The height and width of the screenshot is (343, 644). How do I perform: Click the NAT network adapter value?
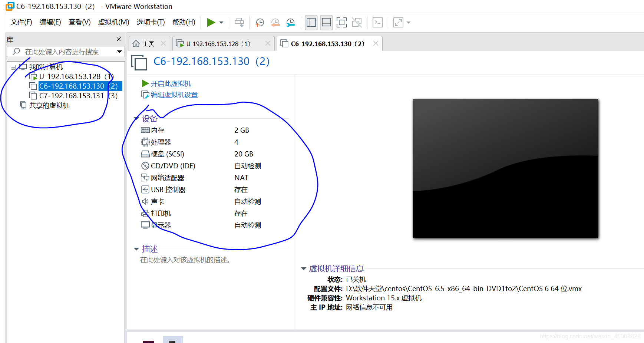coord(241,178)
